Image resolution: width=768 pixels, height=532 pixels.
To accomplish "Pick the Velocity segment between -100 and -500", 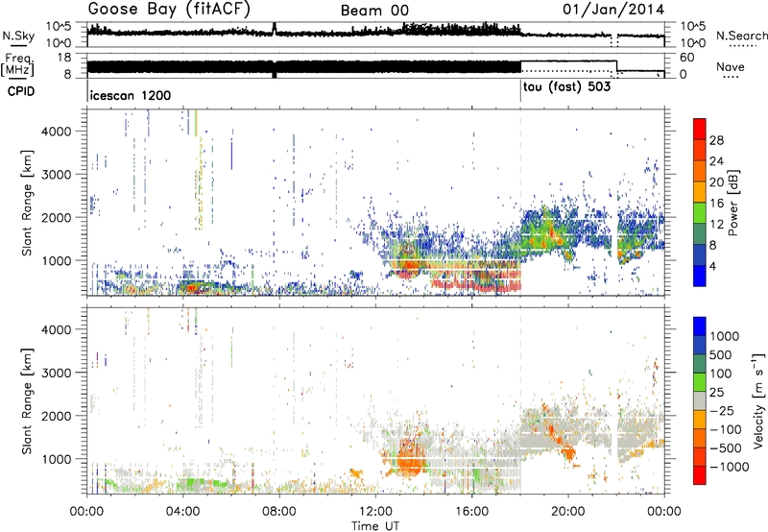I will click(x=700, y=438).
